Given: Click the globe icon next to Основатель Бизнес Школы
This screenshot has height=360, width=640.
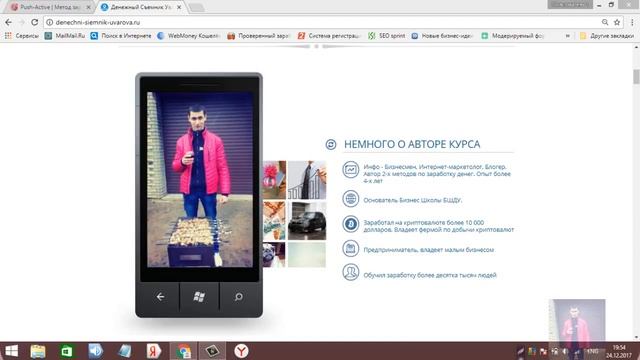Looking at the screenshot, I should pyautogui.click(x=350, y=199).
